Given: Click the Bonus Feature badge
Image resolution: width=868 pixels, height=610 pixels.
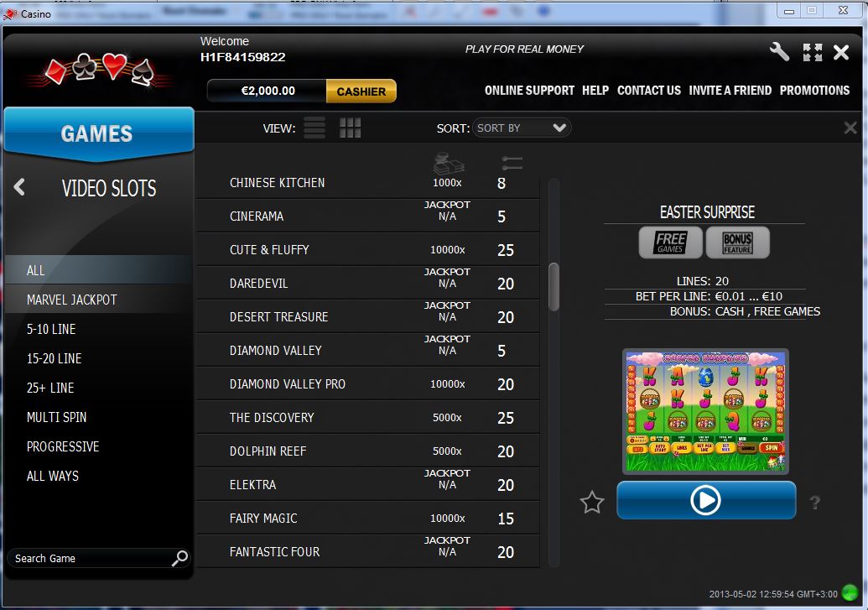Looking at the screenshot, I should coord(737,242).
